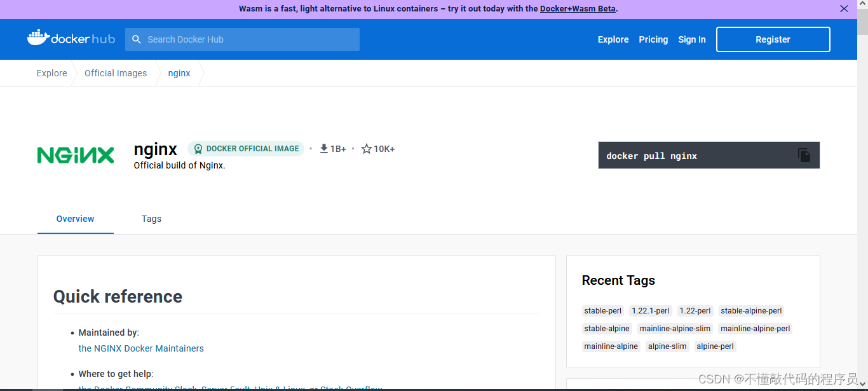Click the star icon next to 10K+
The image size is (868, 391).
tap(365, 148)
